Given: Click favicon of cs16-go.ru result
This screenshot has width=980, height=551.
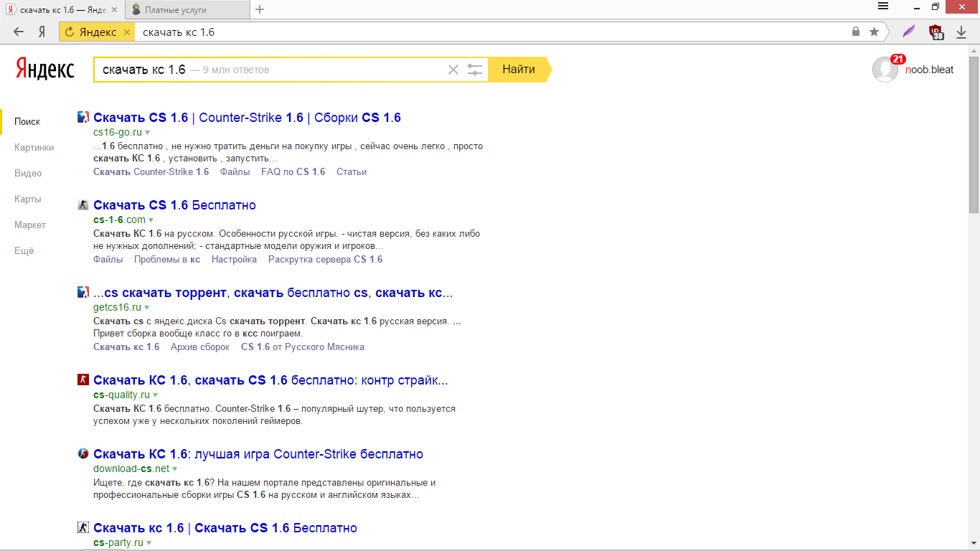Looking at the screenshot, I should (83, 117).
